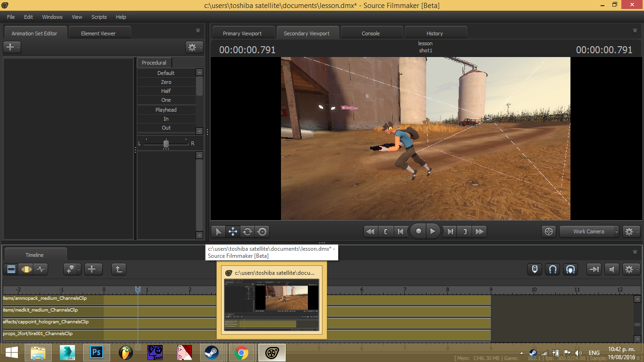This screenshot has width=644, height=362.
Task: Switch to the Console tab
Action: click(371, 33)
